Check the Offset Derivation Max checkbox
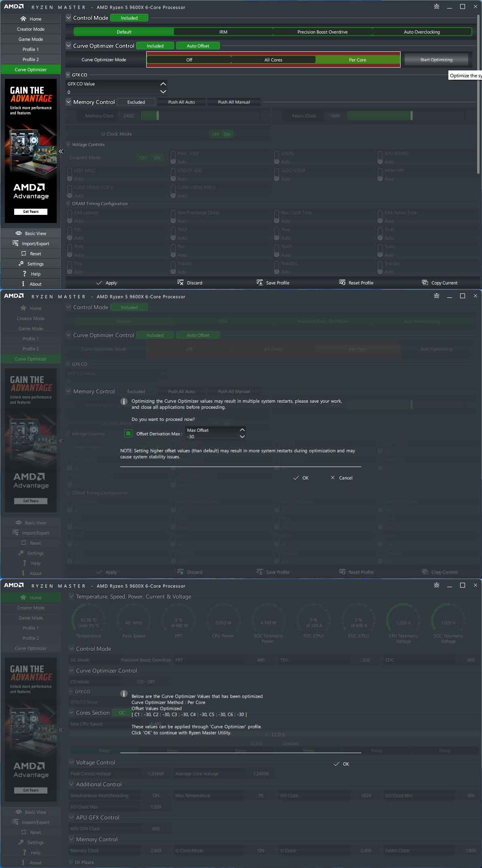Viewport: 482px width, 868px height. pos(128,433)
